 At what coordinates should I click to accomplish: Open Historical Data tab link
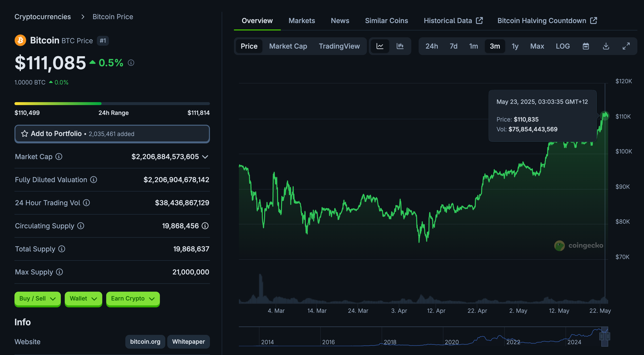(x=453, y=21)
